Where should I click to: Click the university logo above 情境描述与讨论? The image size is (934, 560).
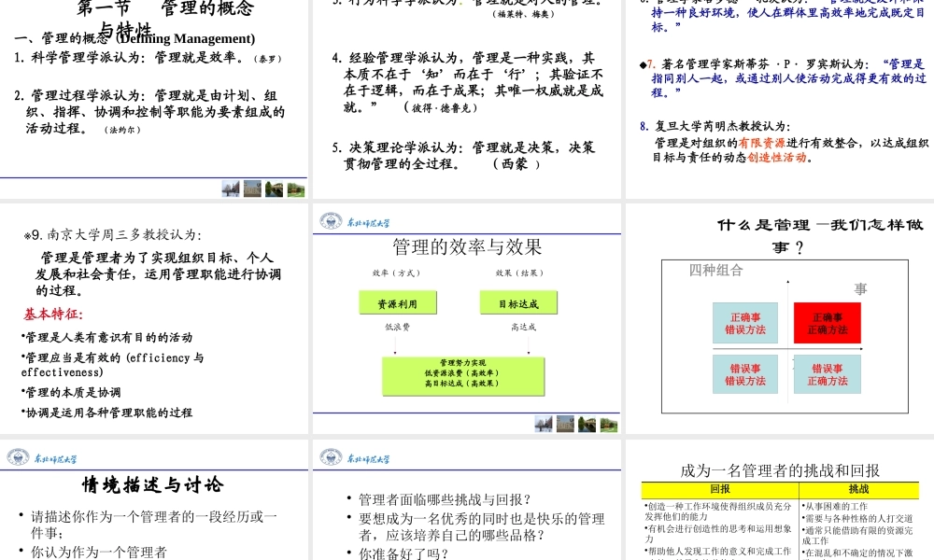(x=42, y=457)
